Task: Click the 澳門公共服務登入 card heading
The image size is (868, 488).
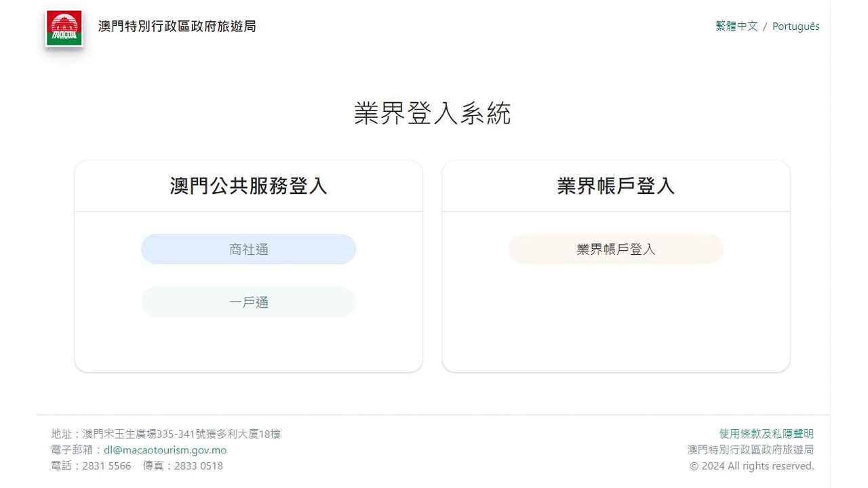Action: click(248, 186)
